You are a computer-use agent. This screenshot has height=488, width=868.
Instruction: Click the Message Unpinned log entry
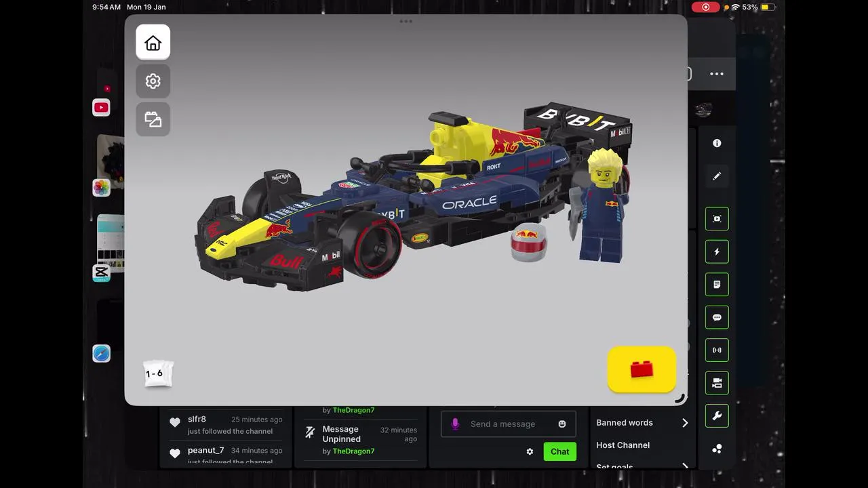(360, 439)
